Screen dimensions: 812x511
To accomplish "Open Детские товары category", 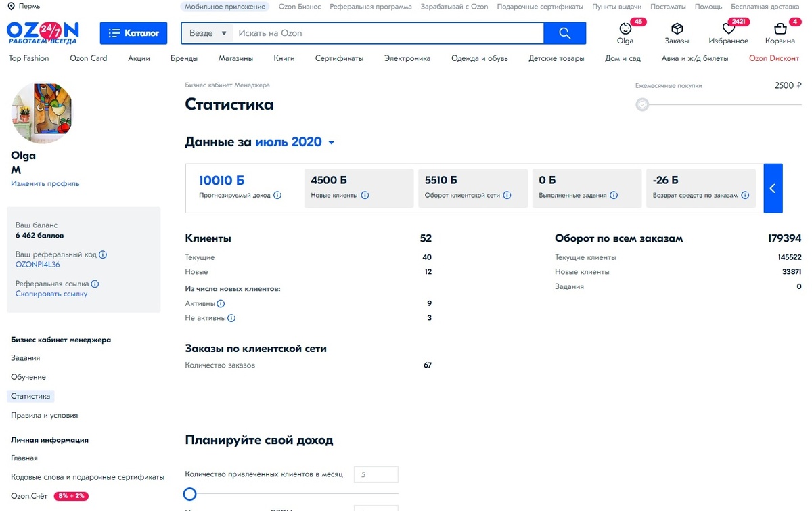I will tap(556, 58).
